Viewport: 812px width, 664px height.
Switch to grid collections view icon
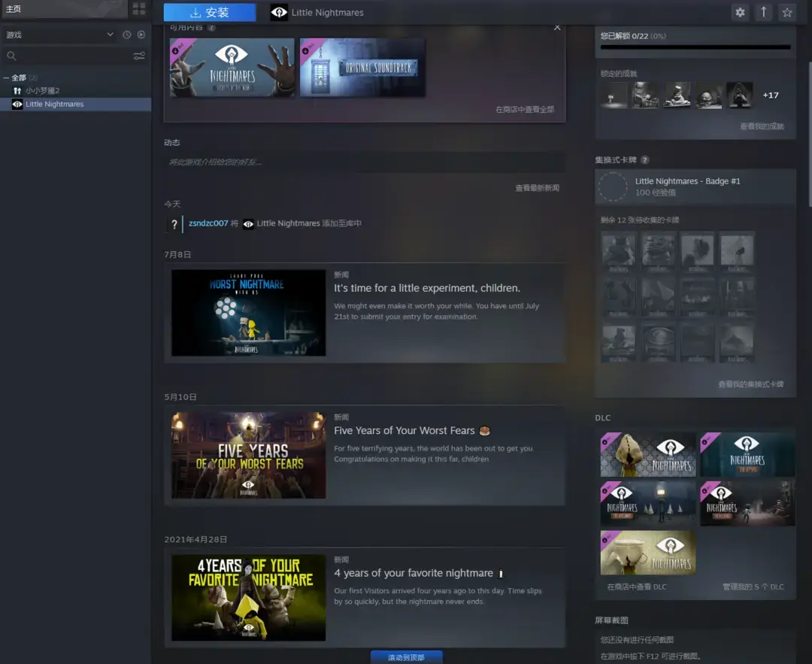tap(139, 9)
